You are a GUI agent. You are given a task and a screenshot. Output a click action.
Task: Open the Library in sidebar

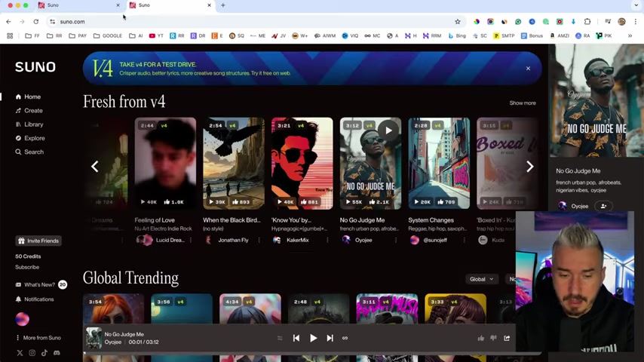click(x=29, y=124)
